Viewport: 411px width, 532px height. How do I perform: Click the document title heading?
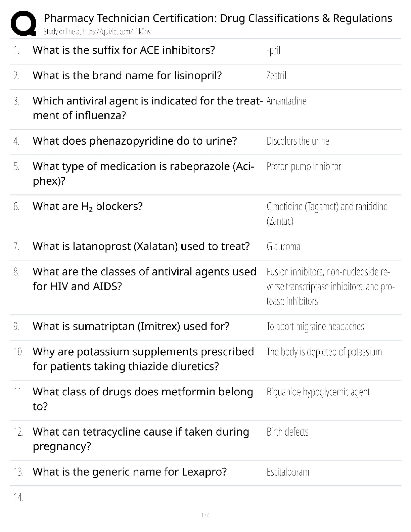click(x=218, y=18)
